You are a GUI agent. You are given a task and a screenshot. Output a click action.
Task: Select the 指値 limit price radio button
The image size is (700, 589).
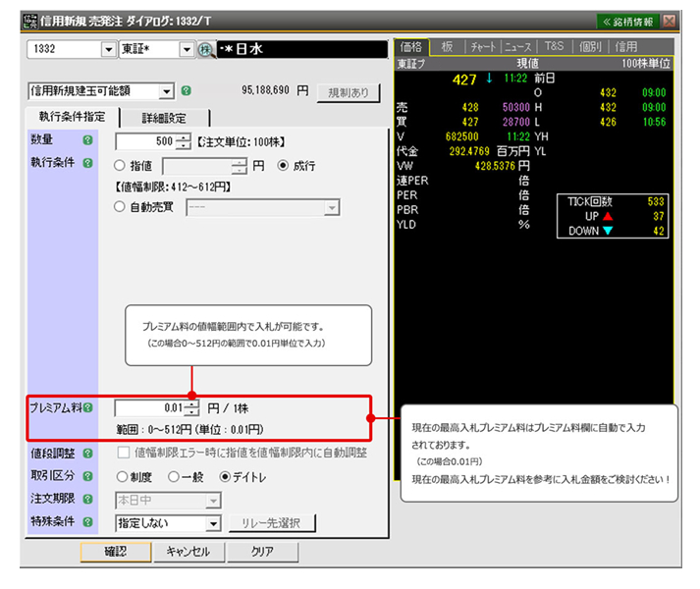[x=119, y=166]
